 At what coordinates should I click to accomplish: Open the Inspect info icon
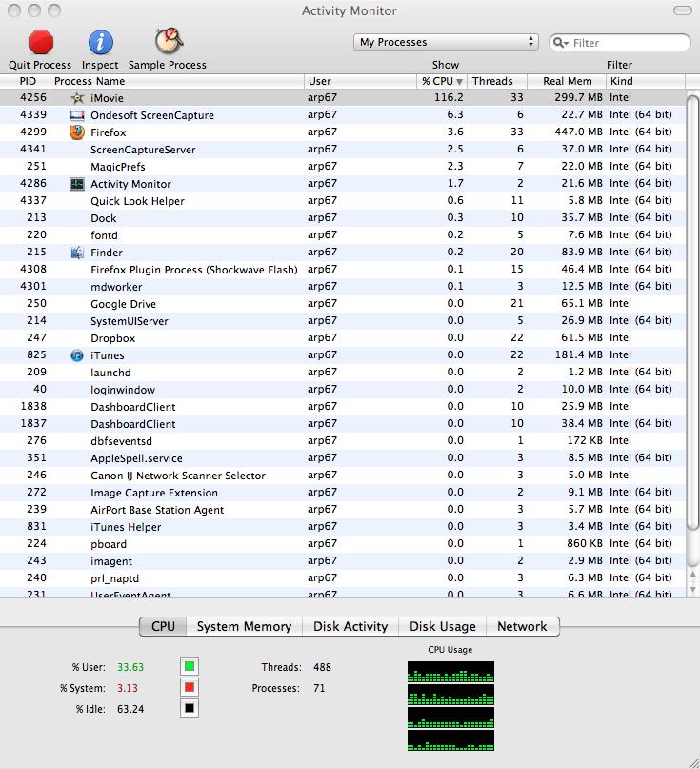click(x=101, y=42)
